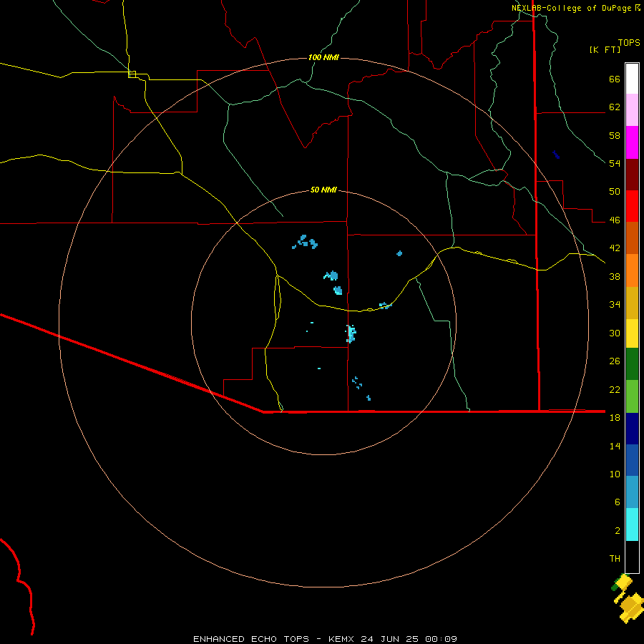Viewport: 644px width, 644px height.
Task: Click the '[K FT]' units label
Action: [x=605, y=49]
